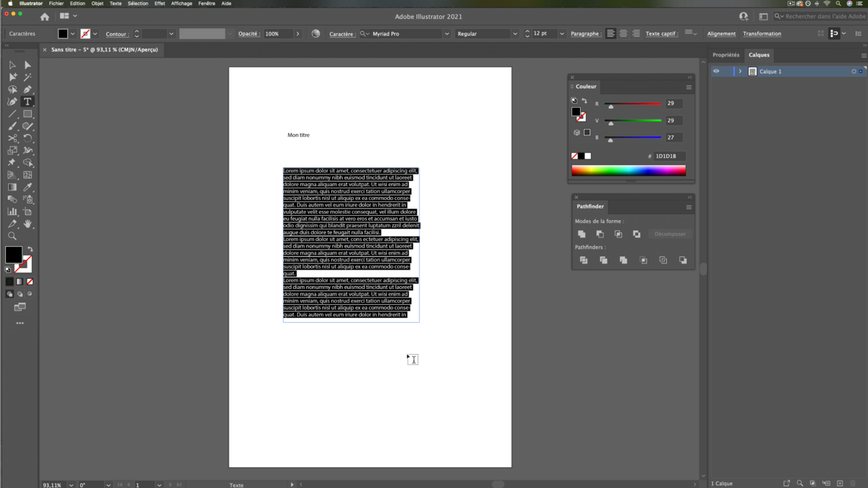
Task: Click the Unite shape mode icon
Action: pyautogui.click(x=582, y=234)
